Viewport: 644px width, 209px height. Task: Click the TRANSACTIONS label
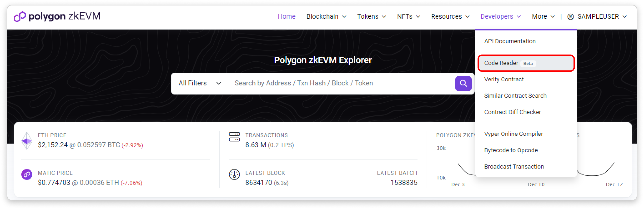[x=266, y=135]
